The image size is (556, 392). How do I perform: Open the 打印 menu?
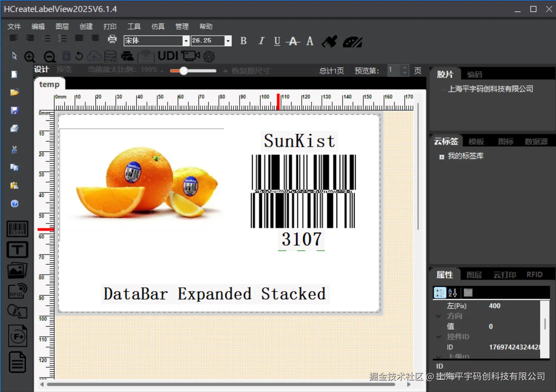tap(110, 26)
